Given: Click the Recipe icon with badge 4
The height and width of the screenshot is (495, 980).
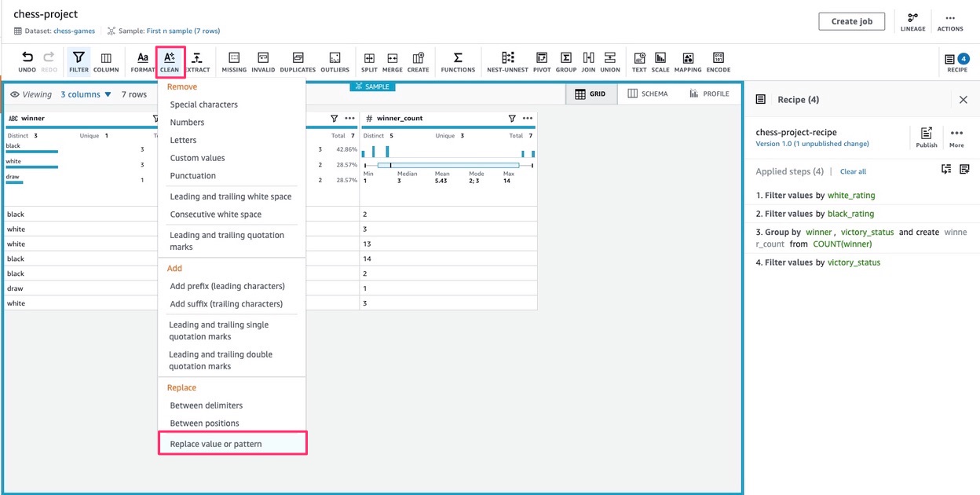Looking at the screenshot, I should pyautogui.click(x=957, y=61).
